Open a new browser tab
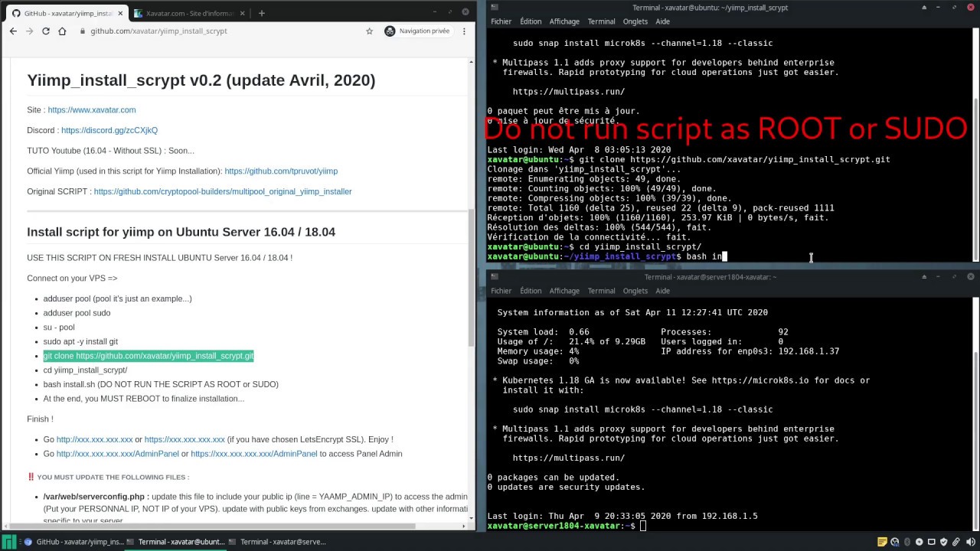Image resolution: width=980 pixels, height=551 pixels. 261,13
